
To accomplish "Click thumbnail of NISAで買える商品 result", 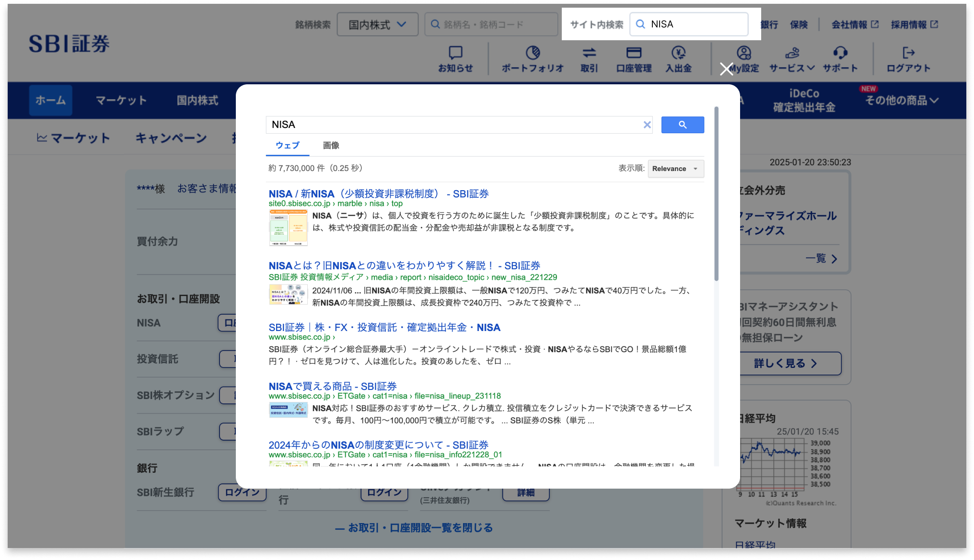I will click(x=288, y=410).
